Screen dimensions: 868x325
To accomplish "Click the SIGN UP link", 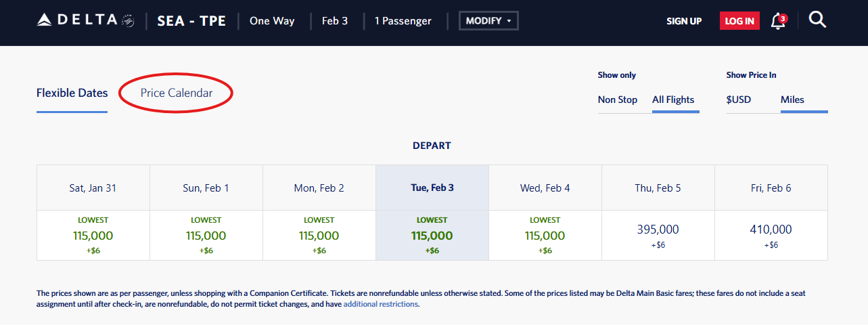I will (x=684, y=21).
